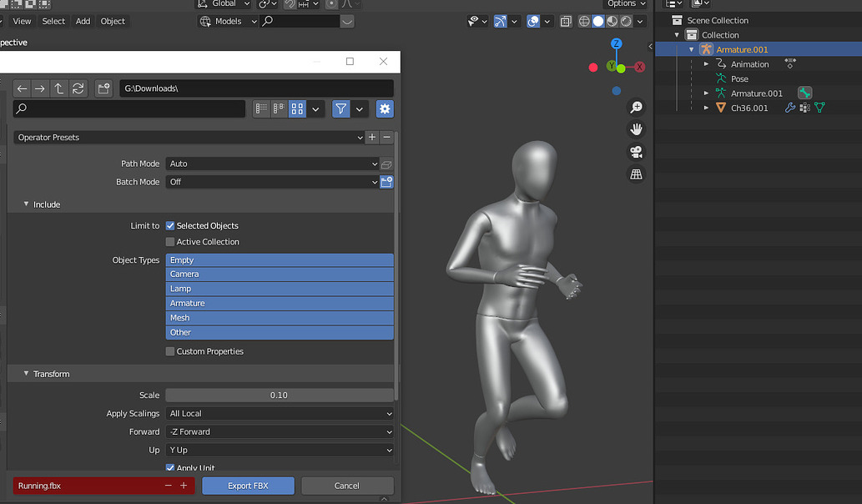Create a new directory
This screenshot has width=862, height=504.
click(103, 88)
